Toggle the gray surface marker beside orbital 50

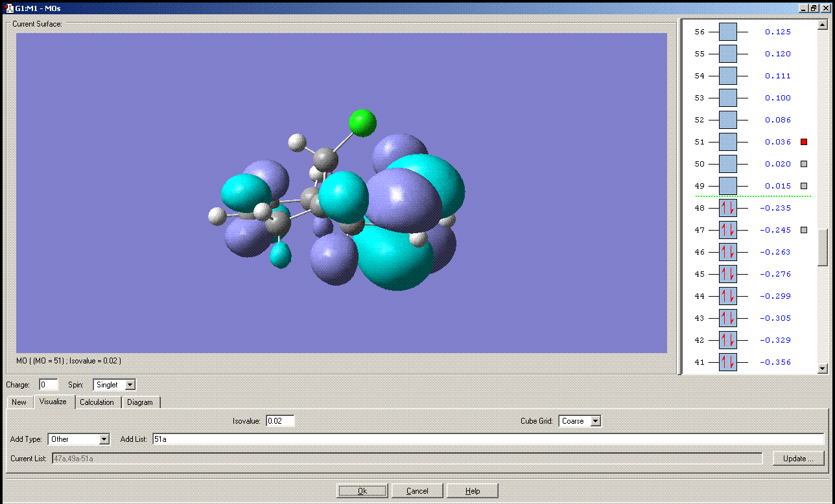[x=804, y=164]
